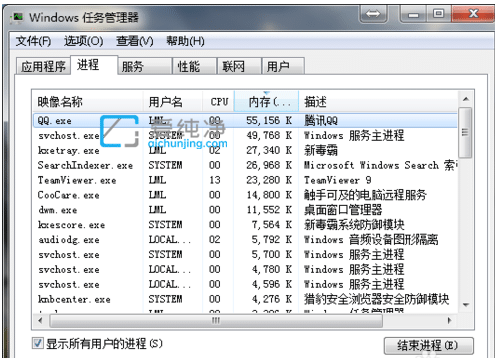Select the audiodg.exe process
This screenshot has width=498, height=361.
click(x=245, y=239)
